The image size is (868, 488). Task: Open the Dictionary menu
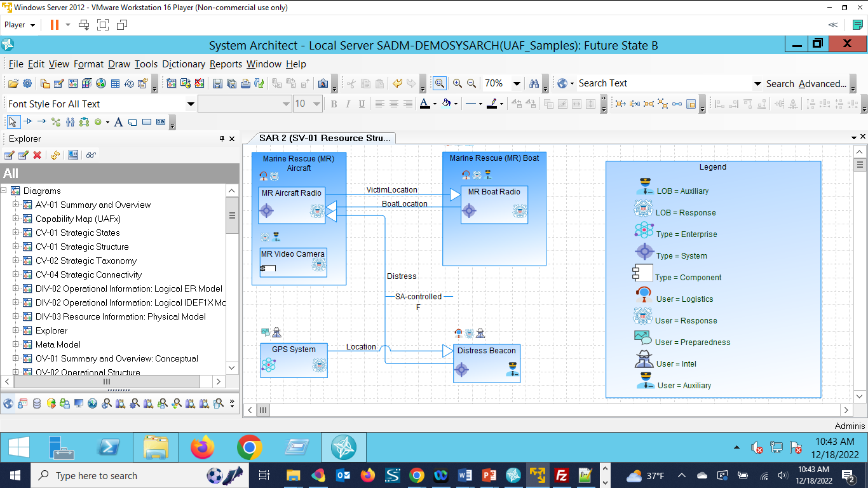click(x=184, y=64)
